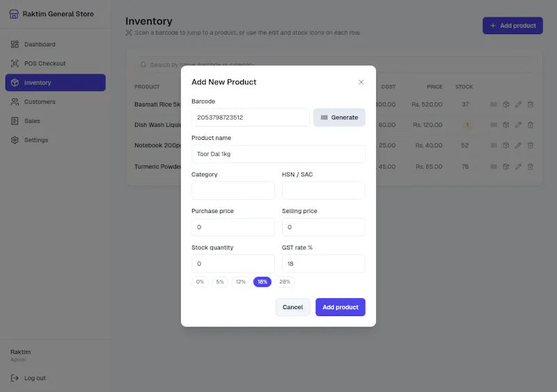Adjust stock for Notebook 200pg row

coord(506,146)
